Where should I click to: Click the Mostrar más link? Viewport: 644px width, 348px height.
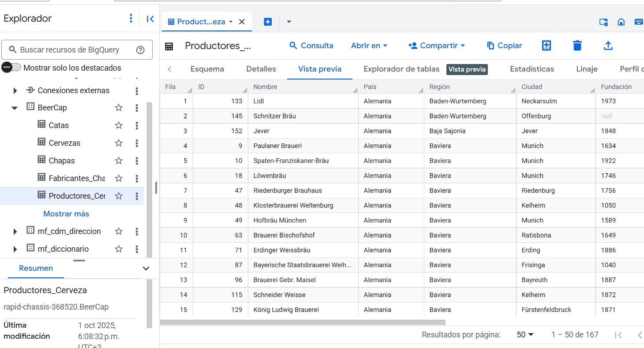pyautogui.click(x=66, y=214)
